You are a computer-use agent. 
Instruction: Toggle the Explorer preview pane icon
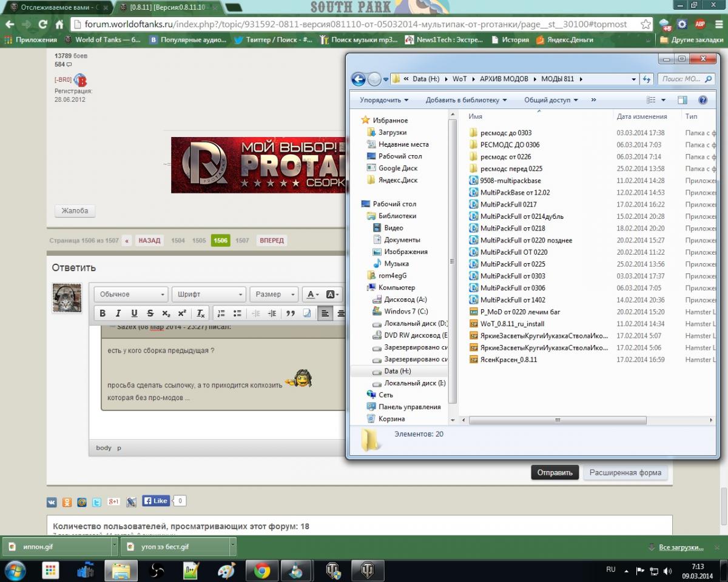pyautogui.click(x=682, y=100)
